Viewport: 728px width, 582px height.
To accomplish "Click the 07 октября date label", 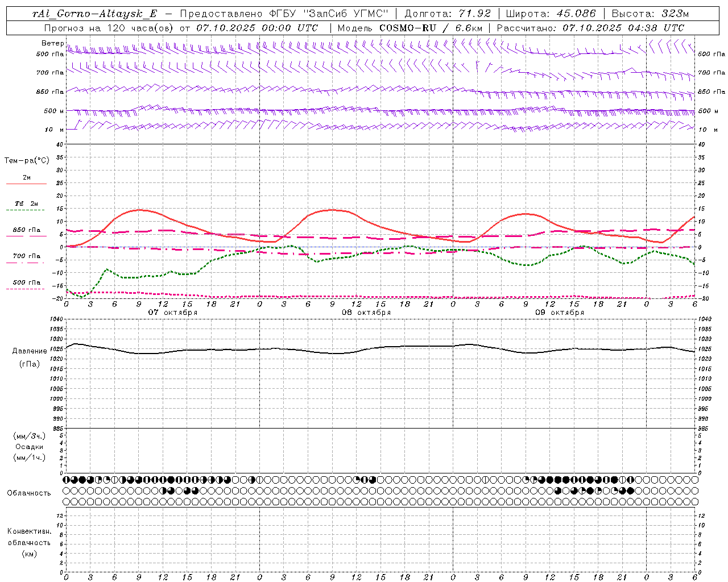I will pyautogui.click(x=173, y=313).
